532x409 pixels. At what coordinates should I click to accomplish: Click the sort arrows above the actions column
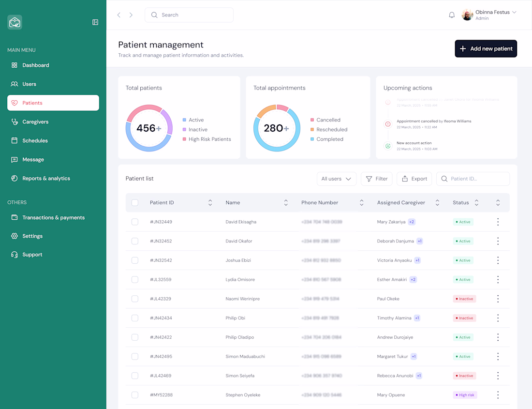click(x=498, y=203)
